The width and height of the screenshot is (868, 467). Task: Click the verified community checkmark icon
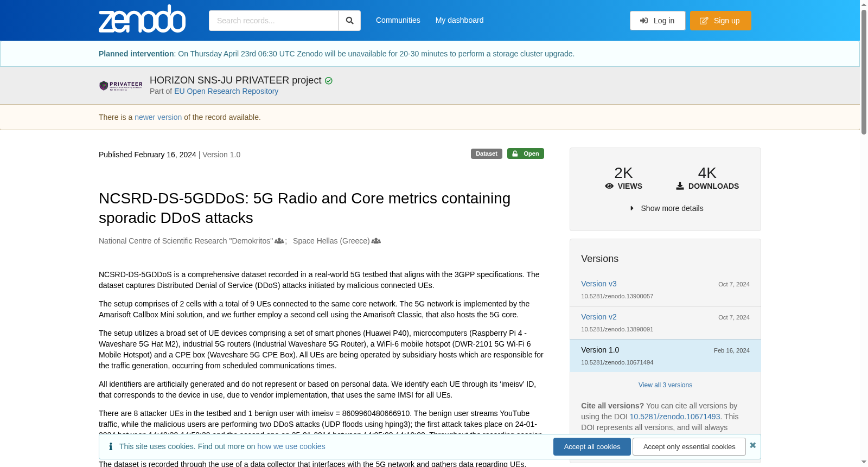pos(329,81)
